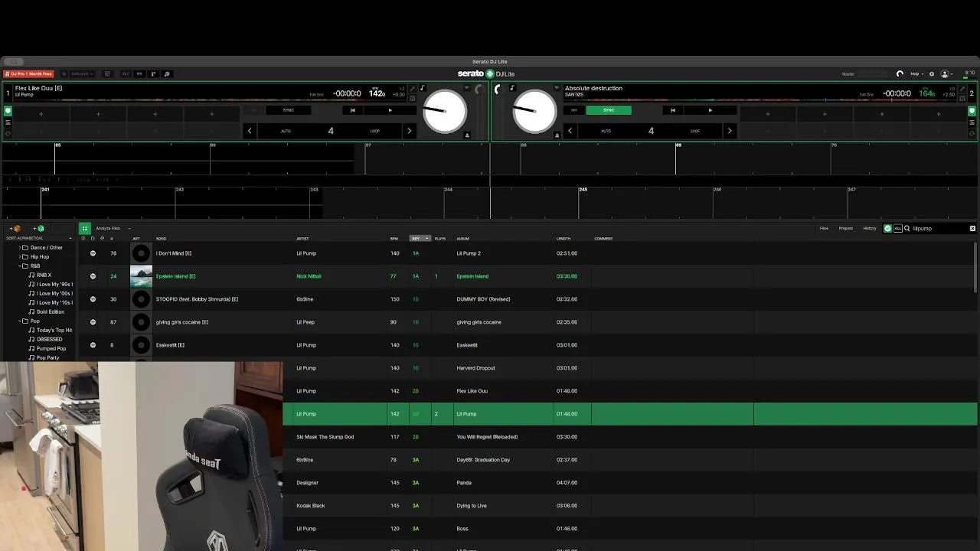
Task: Click Analyze Files button
Action: (x=108, y=228)
